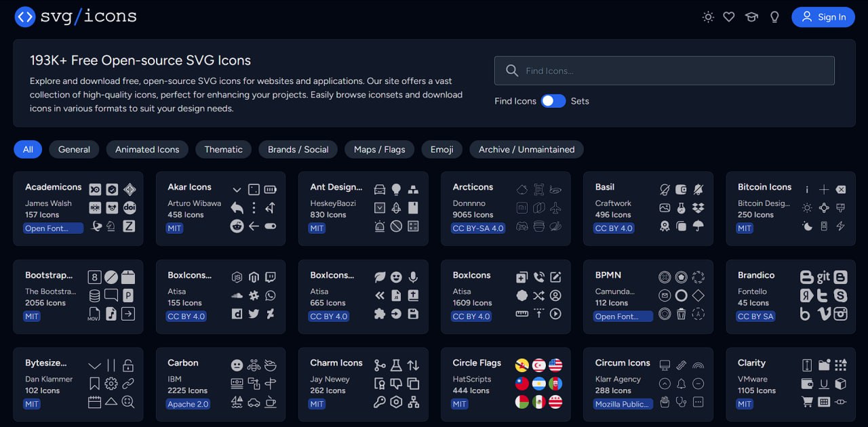Click the Sign In button
868x427 pixels.
[823, 17]
